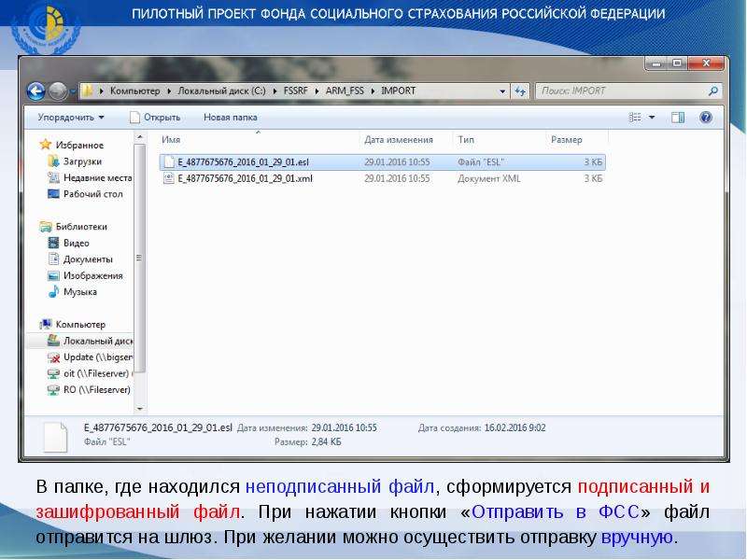
Task: Click the disconnected drive icon beside Update
Action: pos(53,357)
